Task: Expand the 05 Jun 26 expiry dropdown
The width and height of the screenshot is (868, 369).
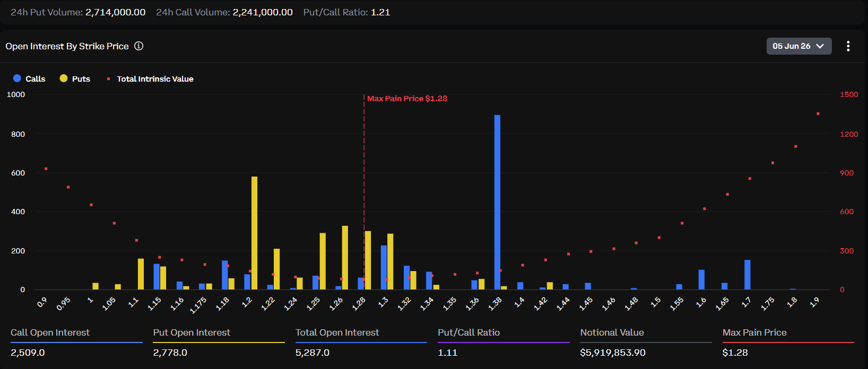Action: (798, 46)
